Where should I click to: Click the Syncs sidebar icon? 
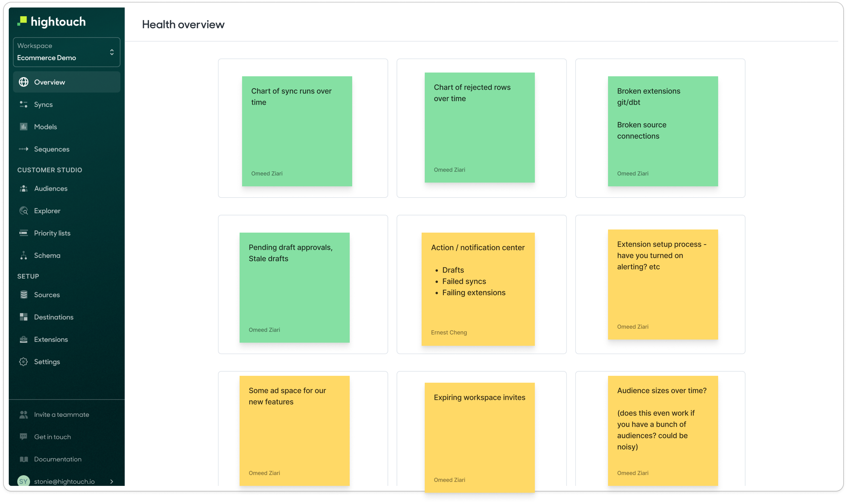23,104
